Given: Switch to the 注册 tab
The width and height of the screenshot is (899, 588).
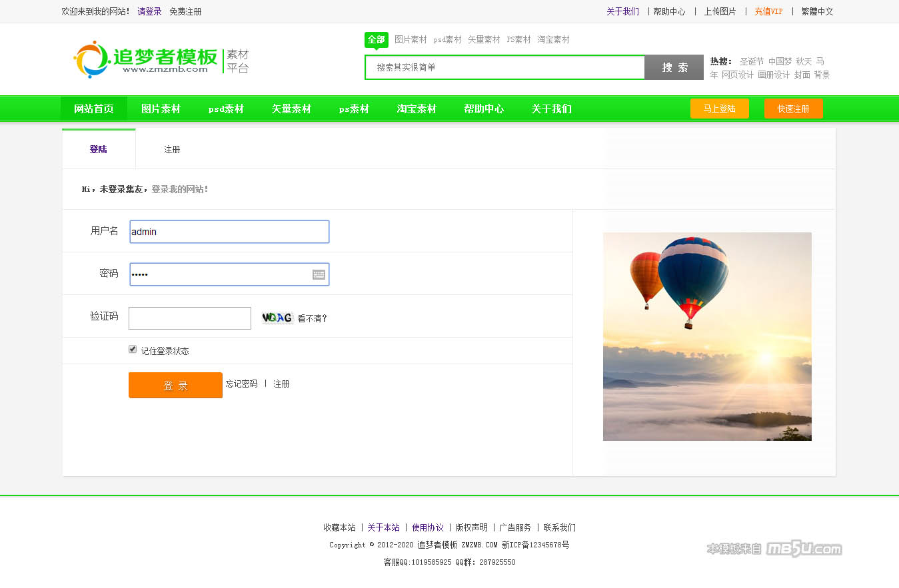Looking at the screenshot, I should pos(172,149).
